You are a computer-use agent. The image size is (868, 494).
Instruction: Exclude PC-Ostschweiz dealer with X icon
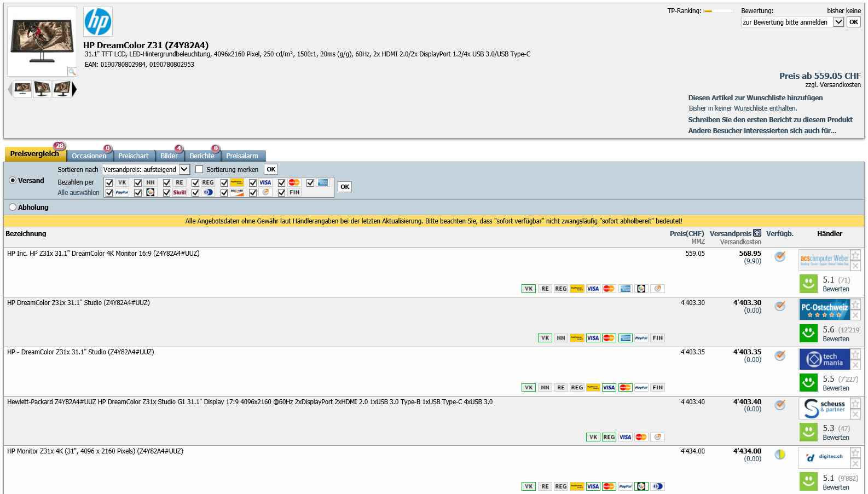click(x=855, y=315)
